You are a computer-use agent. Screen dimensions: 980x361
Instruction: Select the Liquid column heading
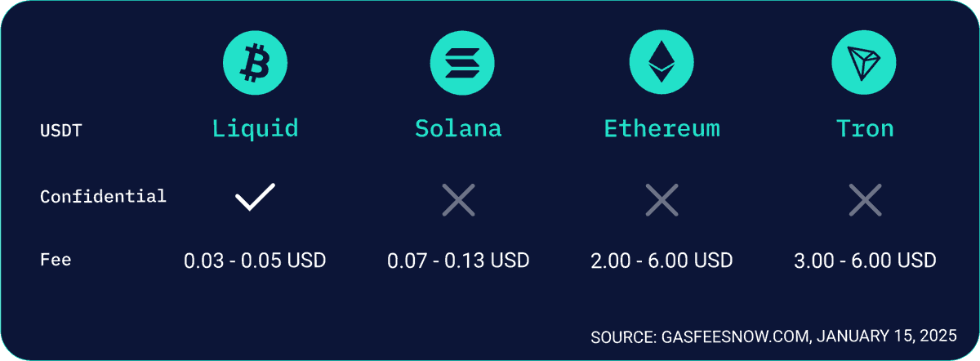coord(255,128)
